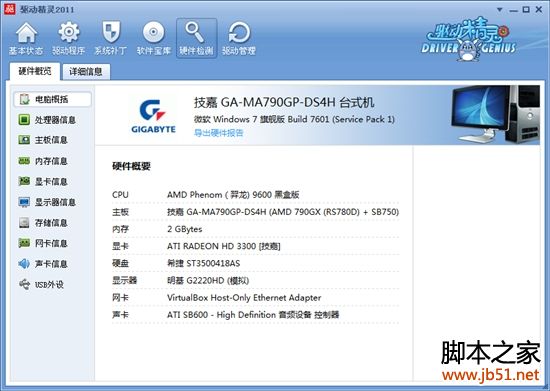
Task: Click the 内存信息 RAM icon
Action: [24, 161]
